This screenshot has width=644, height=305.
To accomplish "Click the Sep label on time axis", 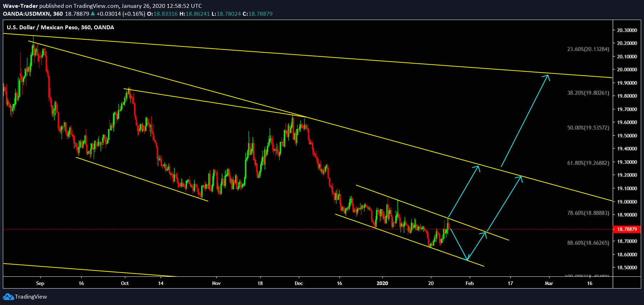I will [x=40, y=284].
